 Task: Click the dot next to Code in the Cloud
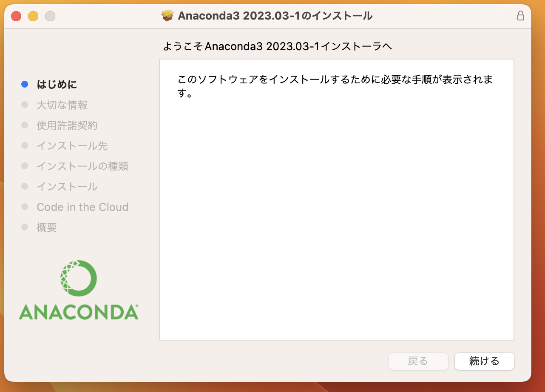point(24,207)
